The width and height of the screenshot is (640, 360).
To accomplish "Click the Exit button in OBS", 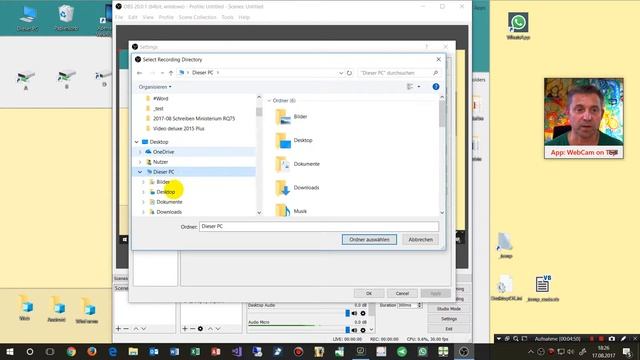I will [449, 329].
